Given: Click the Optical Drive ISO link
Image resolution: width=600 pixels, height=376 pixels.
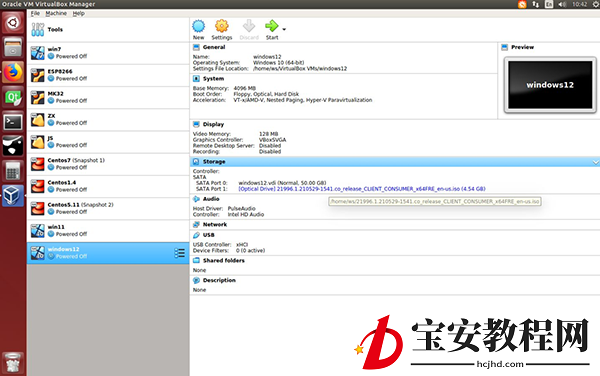Looking at the screenshot, I should pyautogui.click(x=362, y=189).
